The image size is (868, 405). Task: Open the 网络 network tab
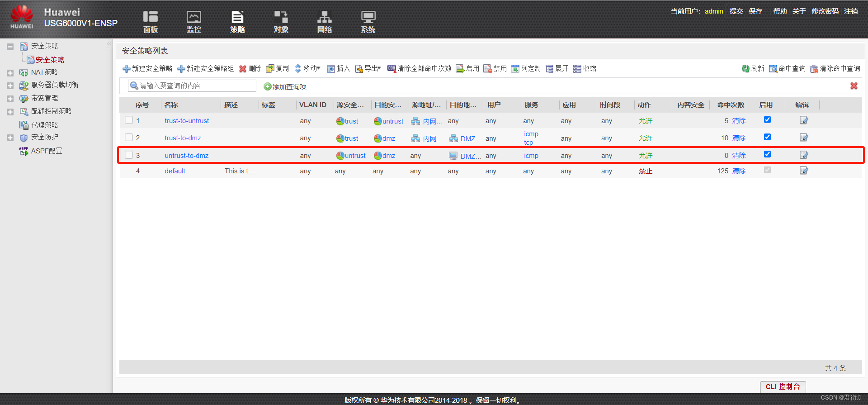(324, 22)
